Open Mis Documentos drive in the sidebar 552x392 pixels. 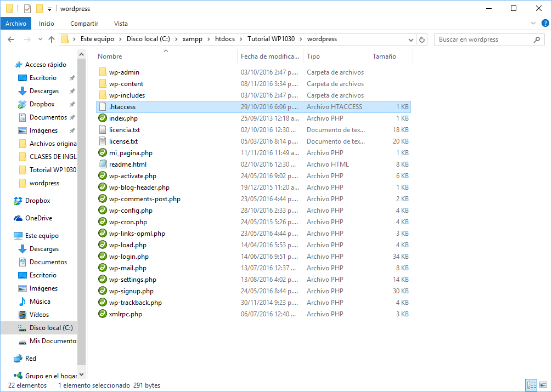click(x=53, y=341)
